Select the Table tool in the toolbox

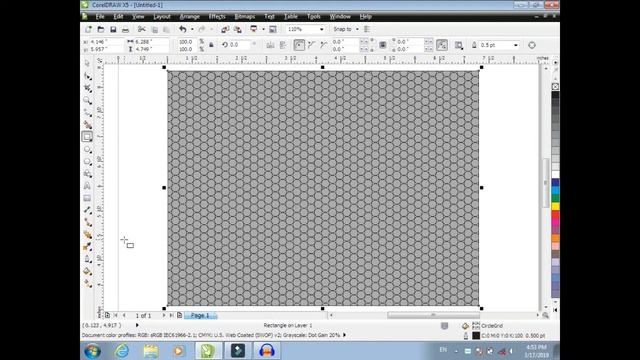87,198
